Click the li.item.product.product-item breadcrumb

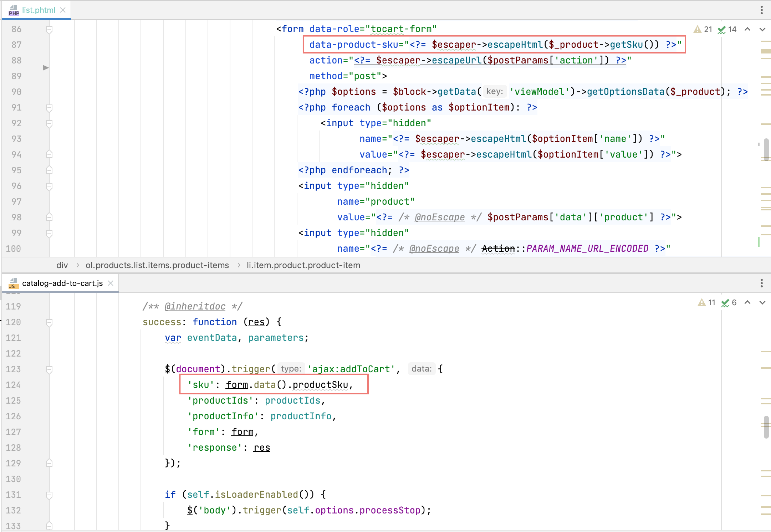(x=303, y=265)
